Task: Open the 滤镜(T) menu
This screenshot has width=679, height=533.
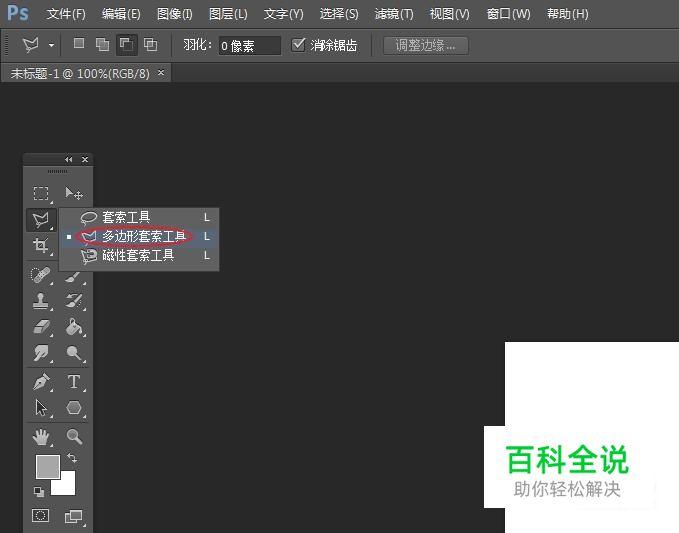Action: [394, 14]
